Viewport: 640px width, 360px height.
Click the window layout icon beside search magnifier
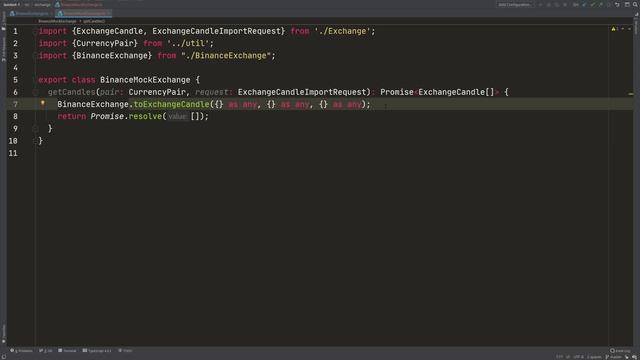point(627,4)
